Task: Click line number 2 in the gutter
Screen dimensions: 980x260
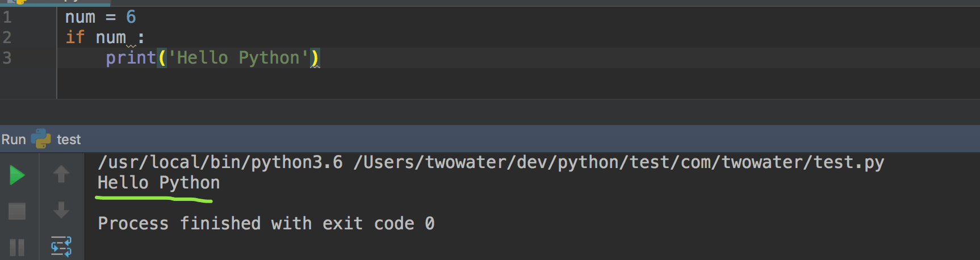Action: coord(7,37)
